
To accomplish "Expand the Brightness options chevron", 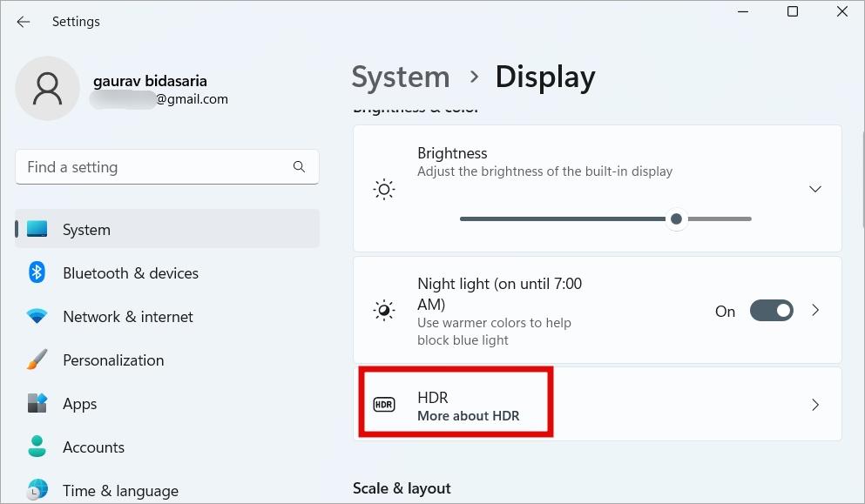I will (814, 189).
